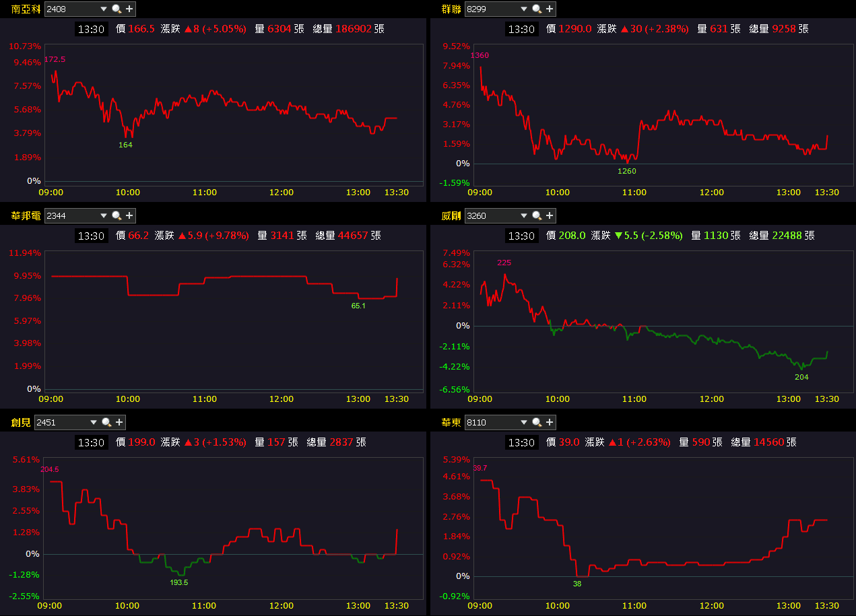The image size is (856, 616).
Task: Click the change value ▲5.9 (+9.78%)
Action: 213,236
